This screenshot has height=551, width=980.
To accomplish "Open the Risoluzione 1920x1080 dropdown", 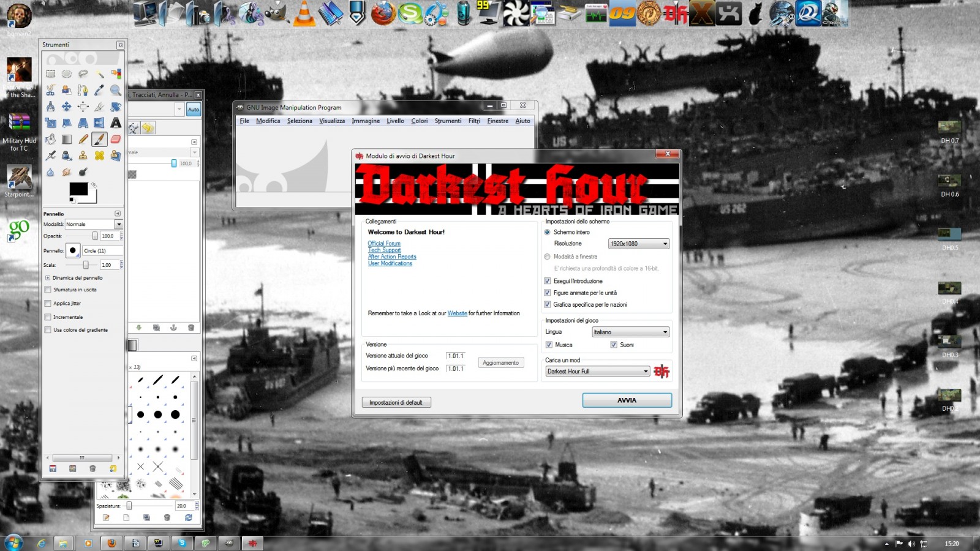I will tap(638, 244).
